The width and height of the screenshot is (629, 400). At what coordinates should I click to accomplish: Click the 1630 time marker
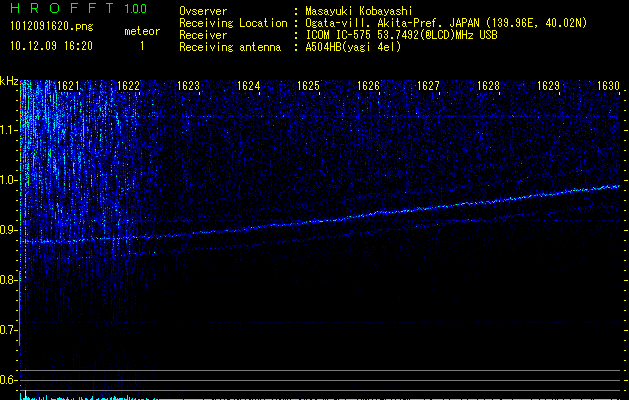[x=608, y=86]
